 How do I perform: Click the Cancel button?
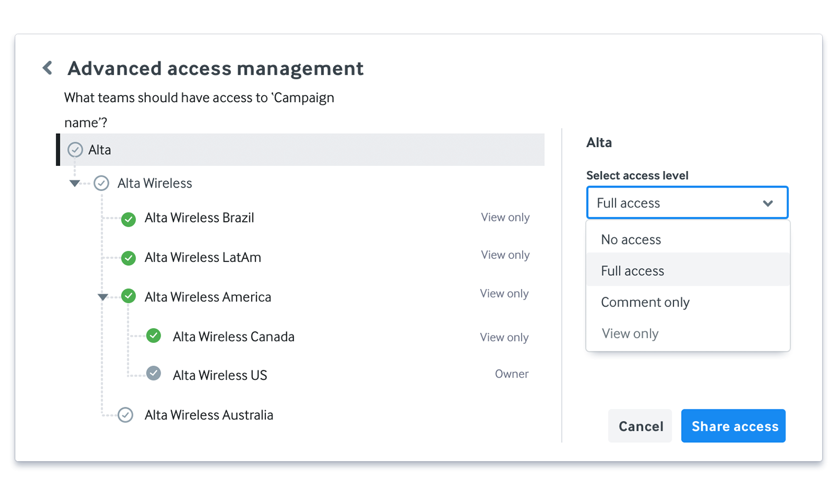[640, 426]
